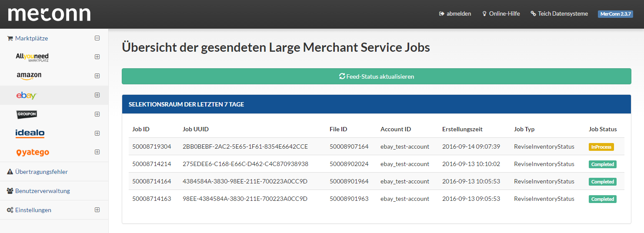Click Completed badge for job 50008714163
The height and width of the screenshot is (233, 644).
tap(603, 199)
